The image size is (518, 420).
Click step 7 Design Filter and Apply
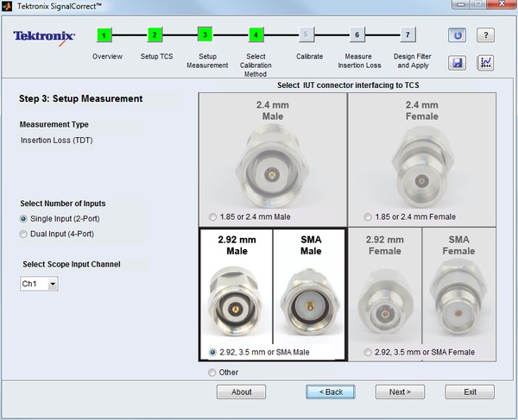pos(407,35)
